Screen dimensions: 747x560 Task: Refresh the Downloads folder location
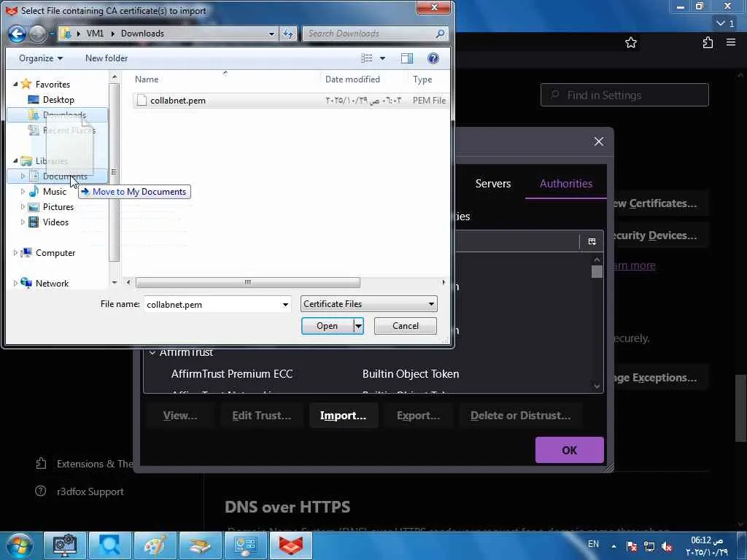pos(288,34)
